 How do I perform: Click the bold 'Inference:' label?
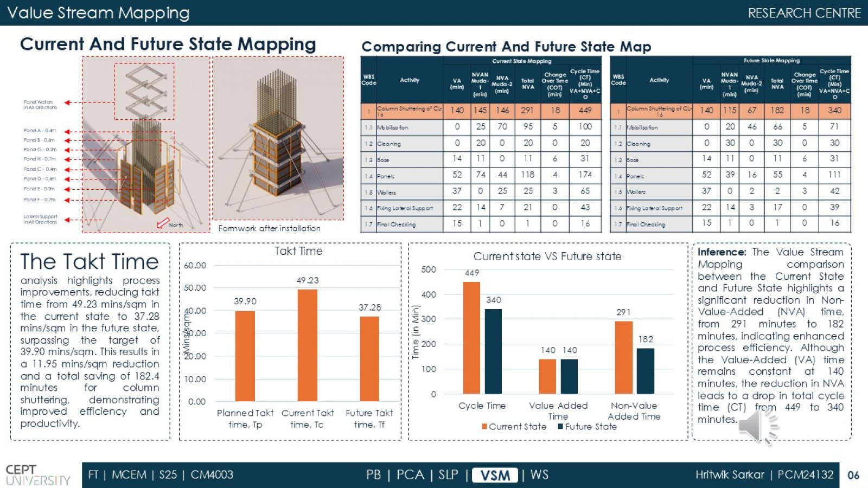(722, 252)
